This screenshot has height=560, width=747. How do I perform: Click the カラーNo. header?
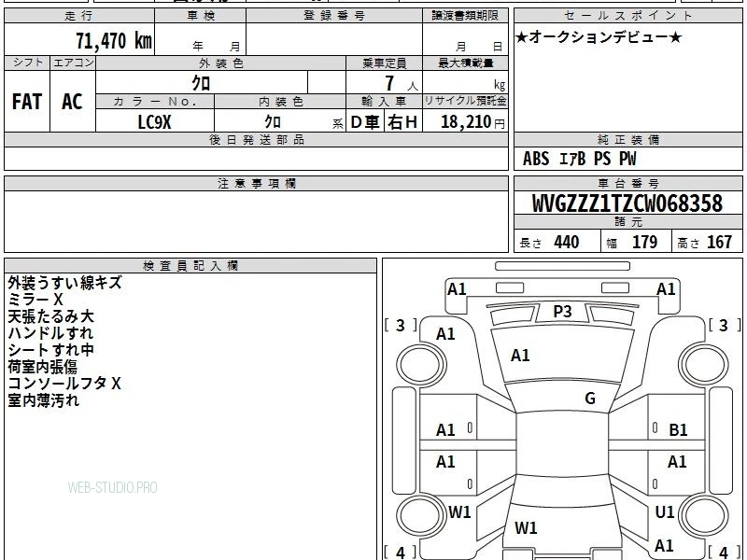point(155,102)
